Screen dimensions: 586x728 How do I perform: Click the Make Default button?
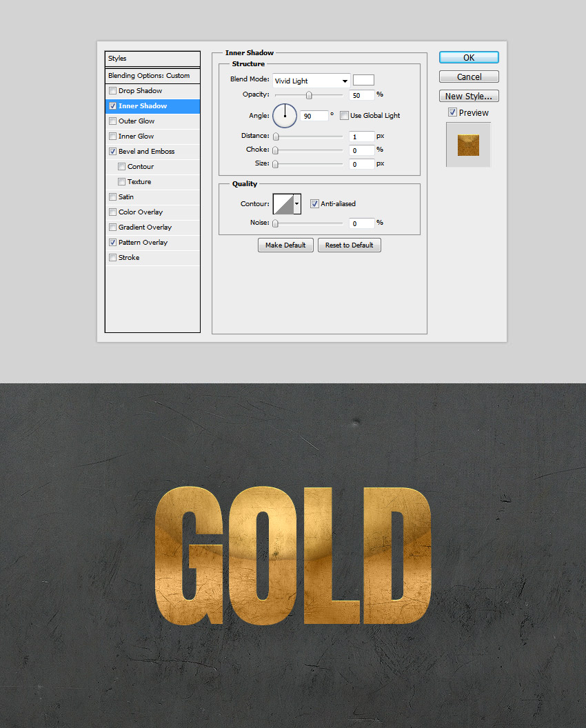285,245
